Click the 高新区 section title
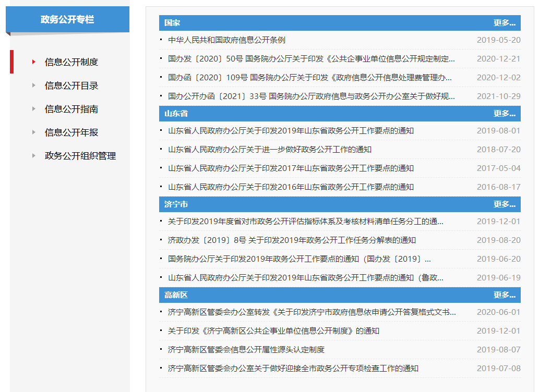This screenshot has width=539, height=392. pyautogui.click(x=176, y=295)
